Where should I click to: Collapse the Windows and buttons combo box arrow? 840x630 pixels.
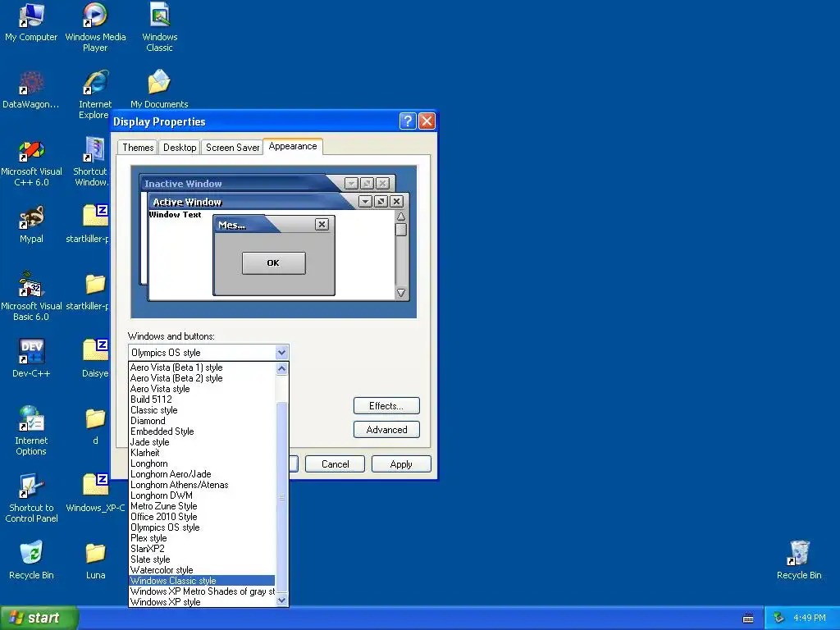(x=282, y=352)
